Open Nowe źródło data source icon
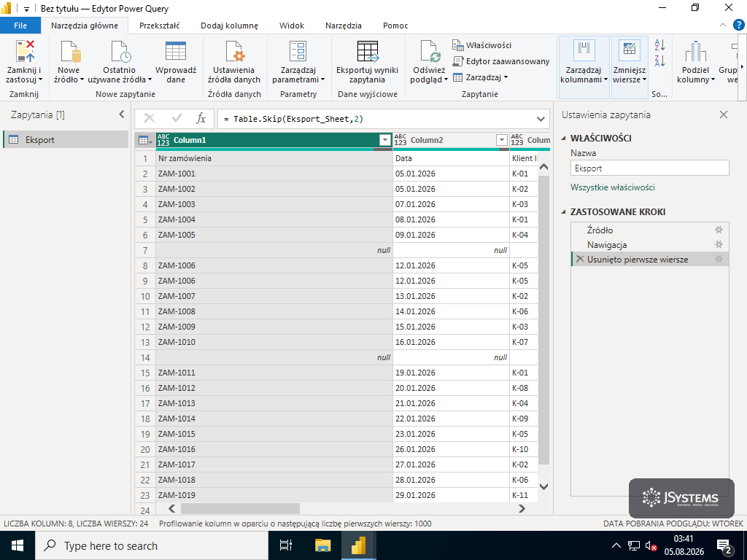The width and height of the screenshot is (747, 560). 69,52
